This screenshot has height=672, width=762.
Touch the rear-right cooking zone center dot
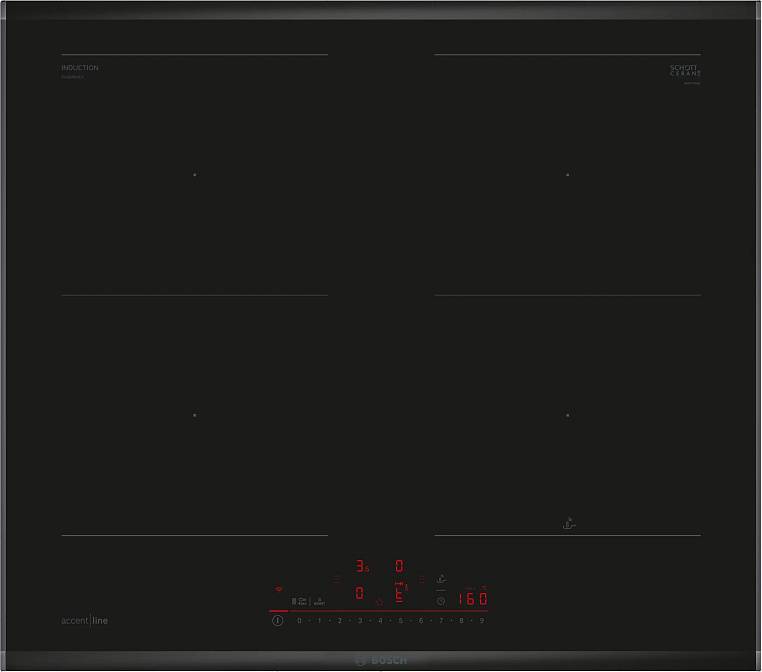pyautogui.click(x=568, y=174)
